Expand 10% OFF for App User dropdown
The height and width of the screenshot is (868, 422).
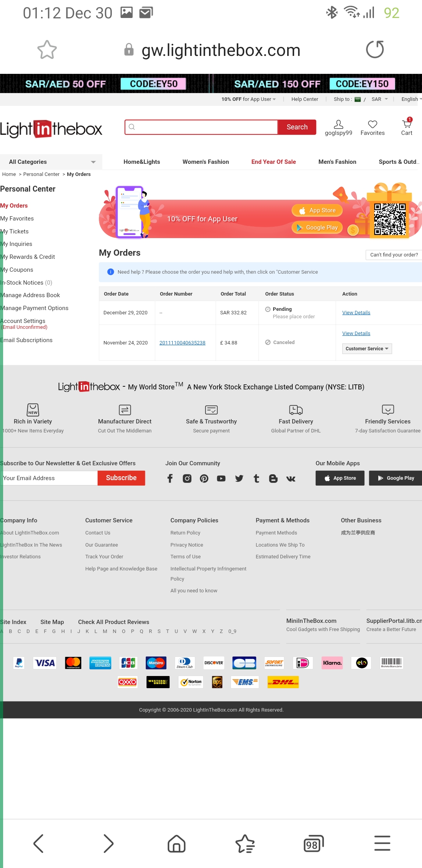point(249,99)
